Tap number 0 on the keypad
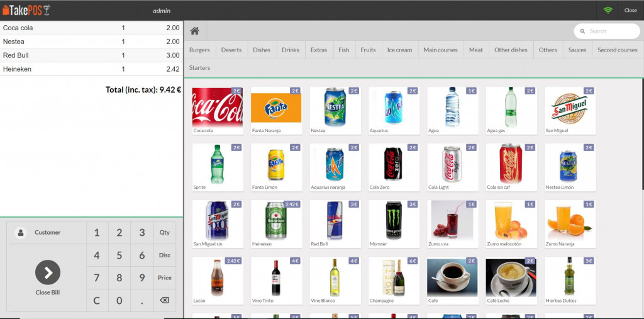This screenshot has width=644, height=319. point(119,301)
